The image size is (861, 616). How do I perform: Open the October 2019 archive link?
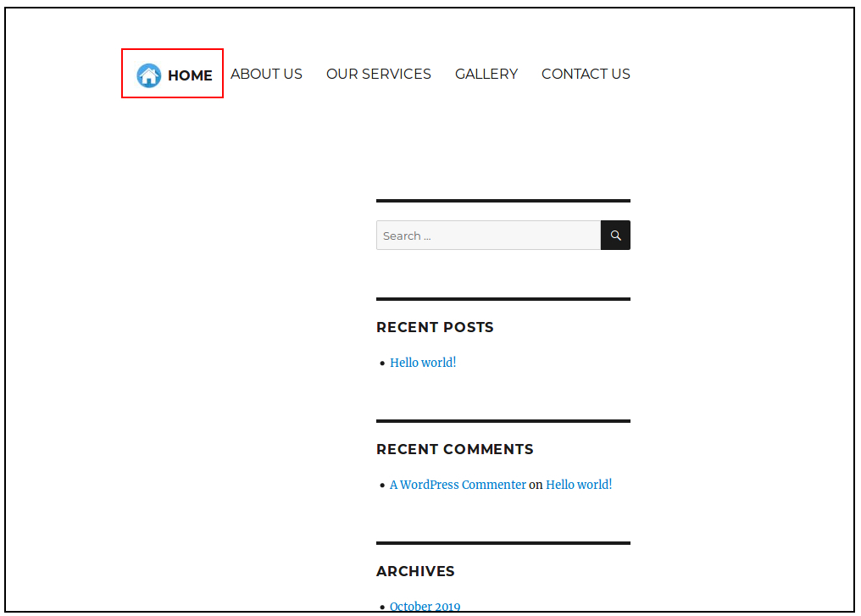tap(425, 607)
